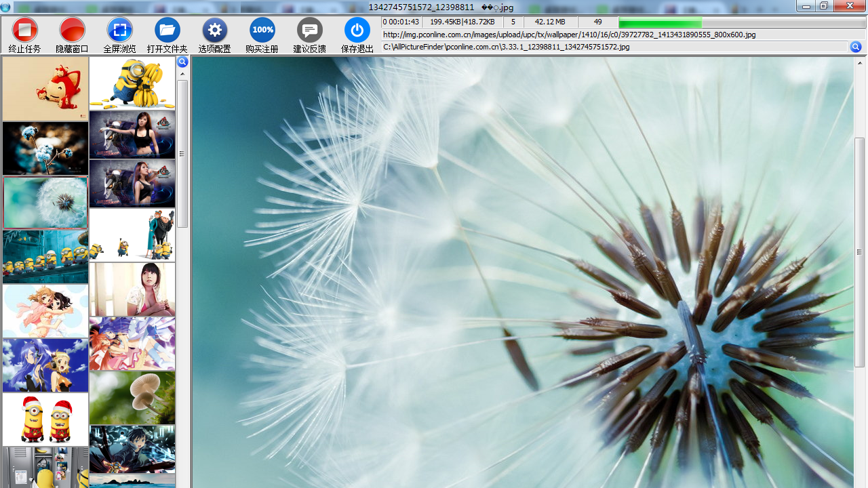Open 全屏浏览 fullscreen browsing
This screenshot has width=868, height=488.
[120, 30]
